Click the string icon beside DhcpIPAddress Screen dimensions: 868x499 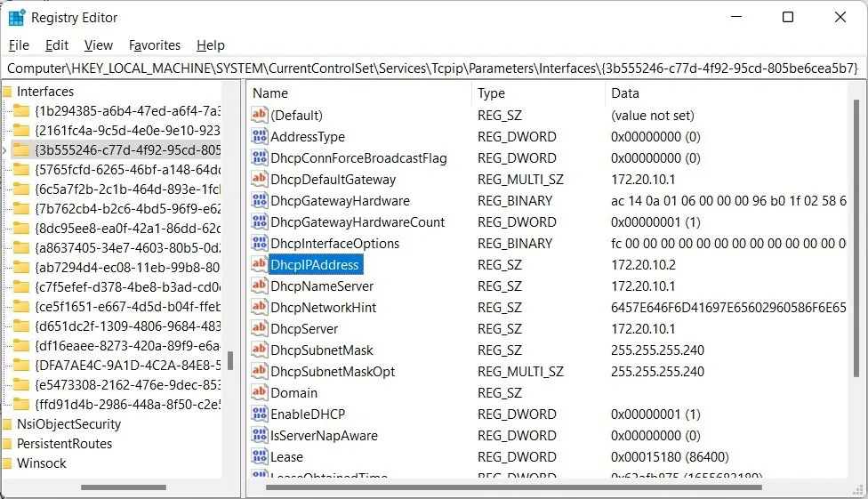pyautogui.click(x=259, y=264)
